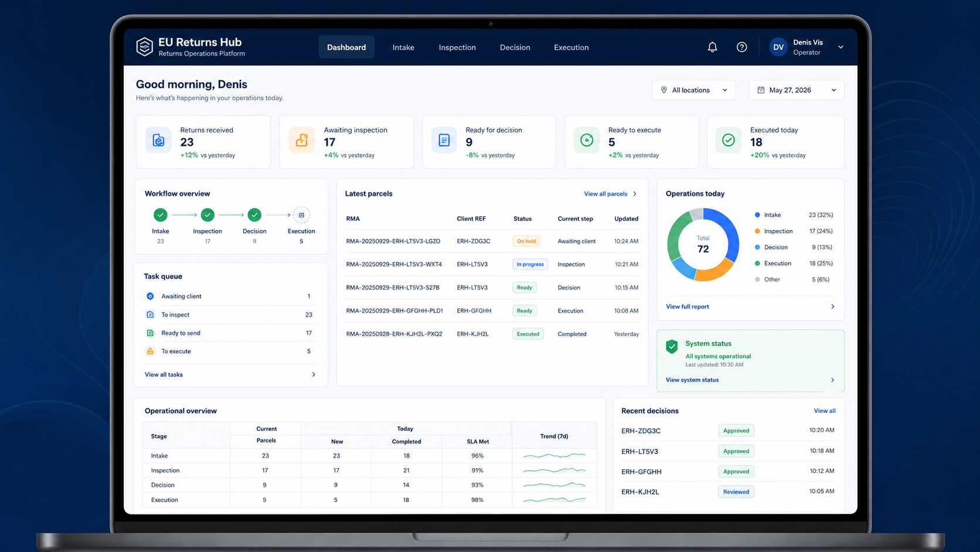
Task: Open View full report link
Action: 687,306
